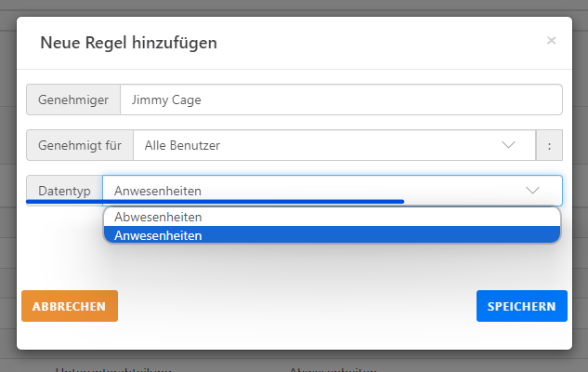Click the Genehmigt für label addon

(80, 145)
